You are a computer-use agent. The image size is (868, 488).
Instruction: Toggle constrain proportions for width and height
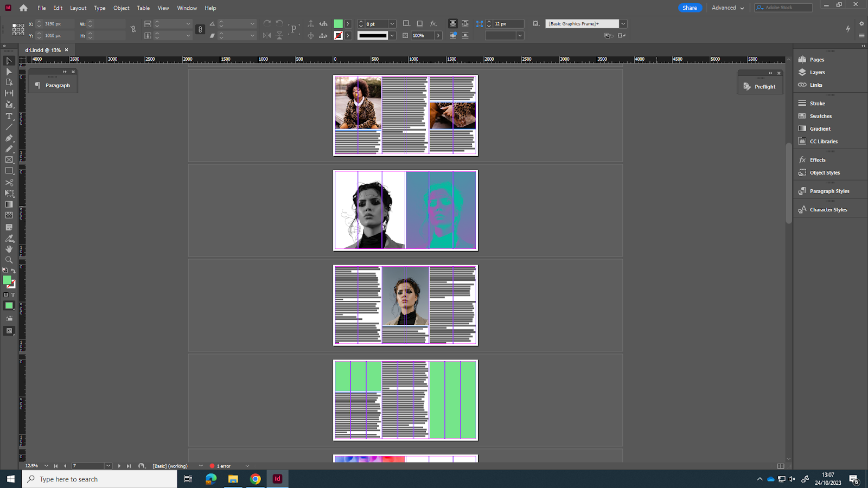coord(133,29)
